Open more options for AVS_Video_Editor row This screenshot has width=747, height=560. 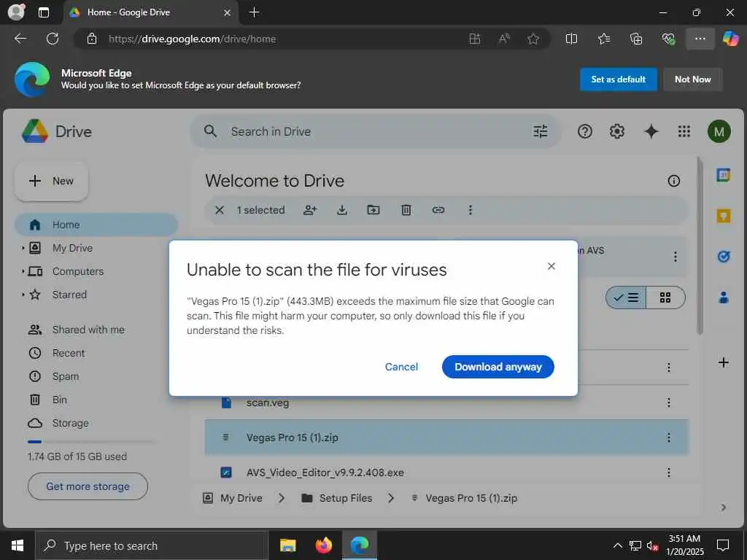668,472
